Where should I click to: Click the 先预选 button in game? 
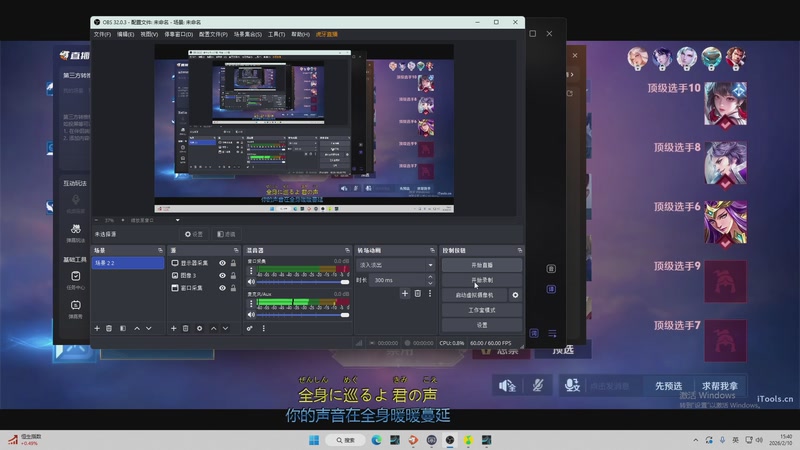point(668,386)
